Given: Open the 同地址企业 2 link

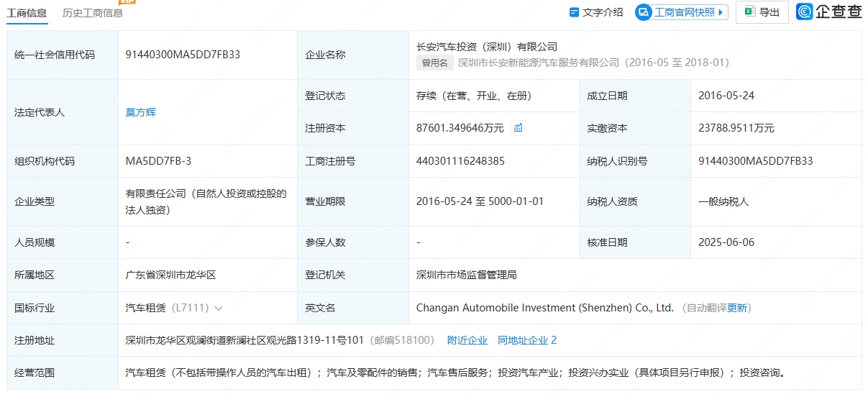Looking at the screenshot, I should tap(527, 340).
